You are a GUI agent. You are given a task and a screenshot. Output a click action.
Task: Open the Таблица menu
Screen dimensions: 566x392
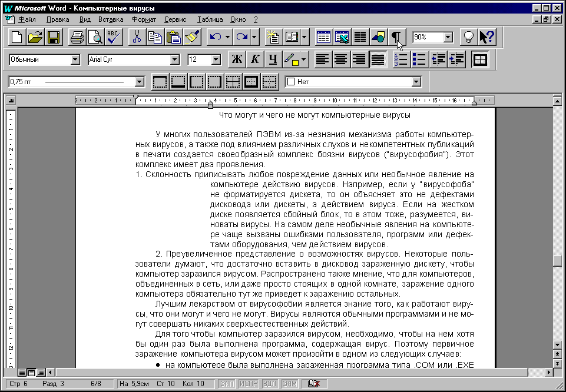pyautogui.click(x=210, y=19)
